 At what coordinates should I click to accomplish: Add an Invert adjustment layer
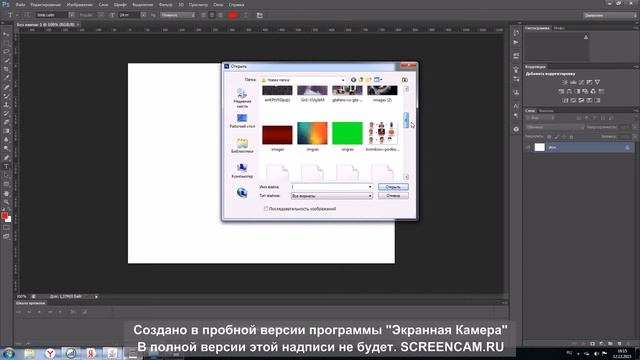click(x=565, y=100)
